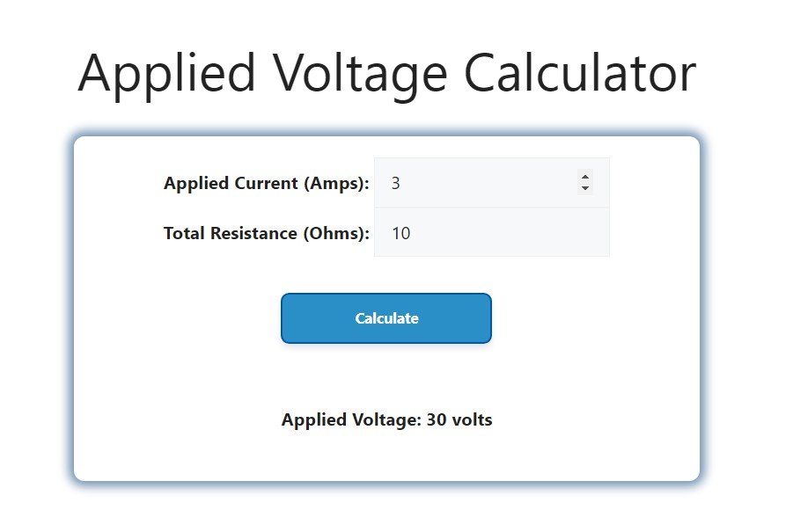Click the Applied Voltage Calculator page title

coord(386,72)
